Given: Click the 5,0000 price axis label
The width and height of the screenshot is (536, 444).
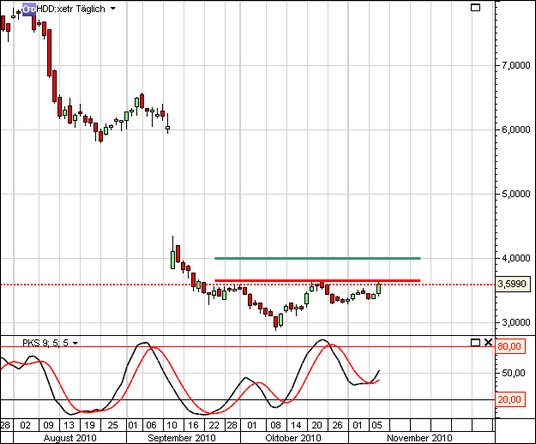Looking at the screenshot, I should click(x=515, y=194).
